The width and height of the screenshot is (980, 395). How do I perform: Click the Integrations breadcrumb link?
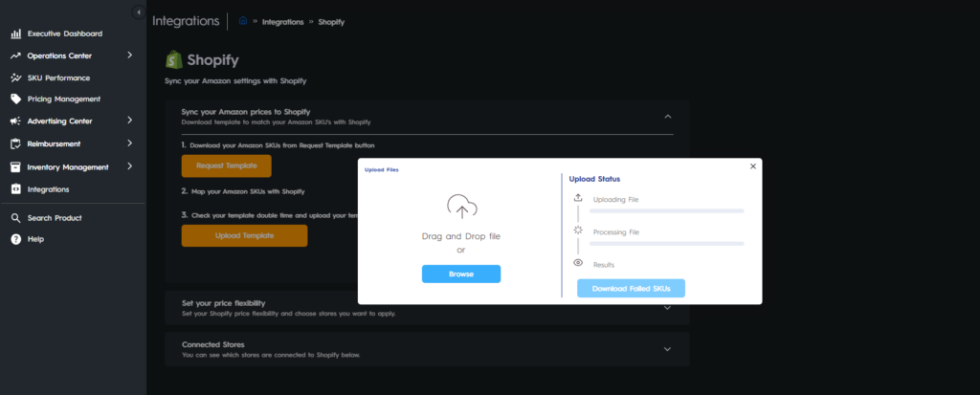point(283,22)
